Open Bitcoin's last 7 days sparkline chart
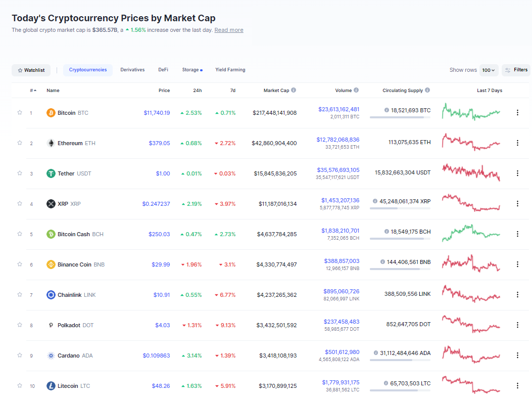The width and height of the screenshot is (532, 398). pyautogui.click(x=471, y=112)
